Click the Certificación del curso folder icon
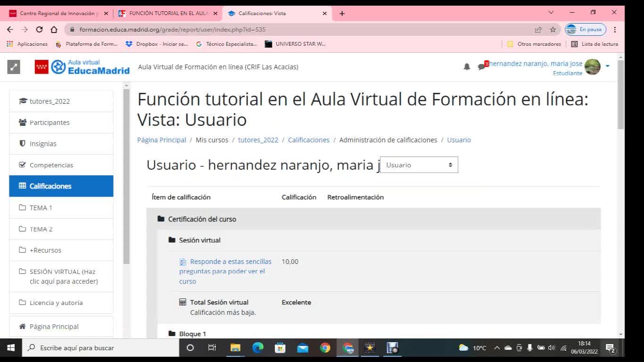This screenshot has height=362, width=644. click(x=161, y=219)
